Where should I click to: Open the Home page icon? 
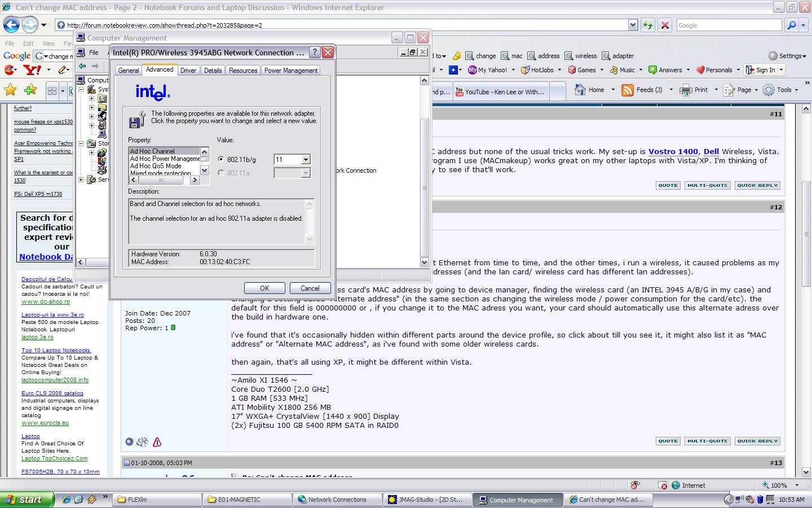[580, 90]
